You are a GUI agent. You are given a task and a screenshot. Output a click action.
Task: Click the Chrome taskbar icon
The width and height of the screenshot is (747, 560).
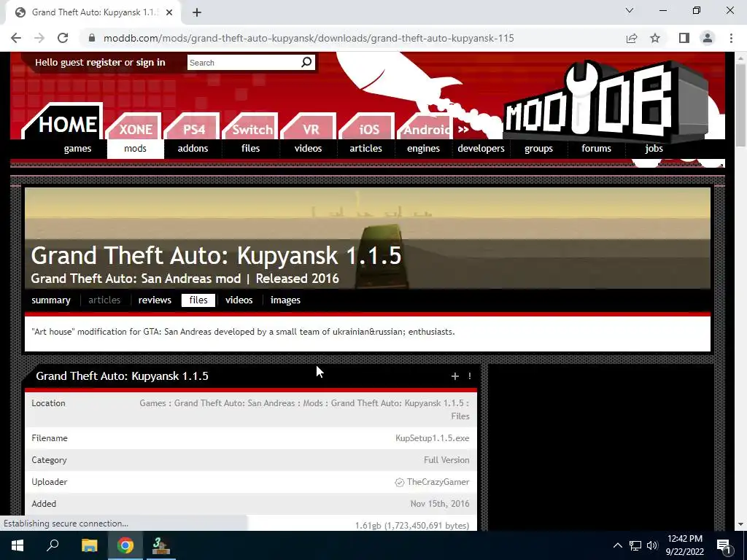click(x=125, y=545)
